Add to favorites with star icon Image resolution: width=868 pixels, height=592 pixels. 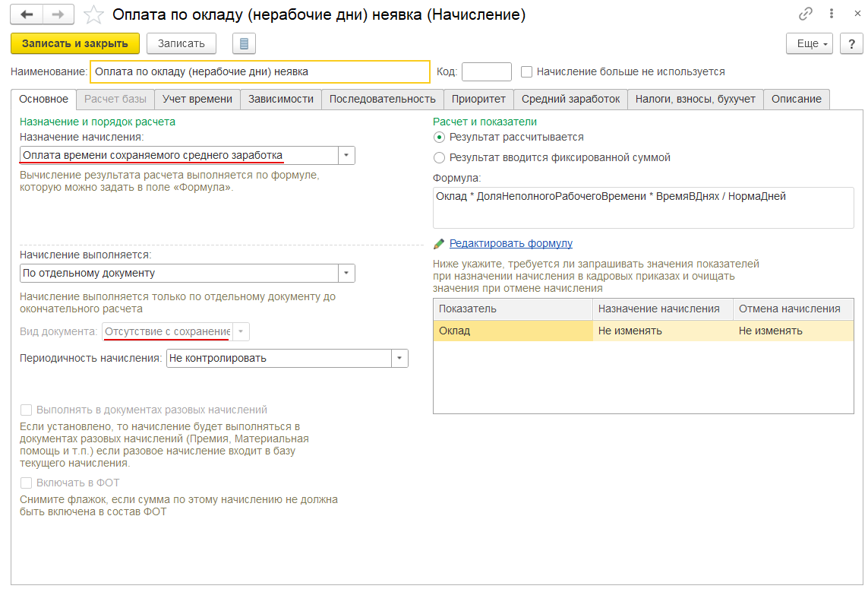pos(93,14)
